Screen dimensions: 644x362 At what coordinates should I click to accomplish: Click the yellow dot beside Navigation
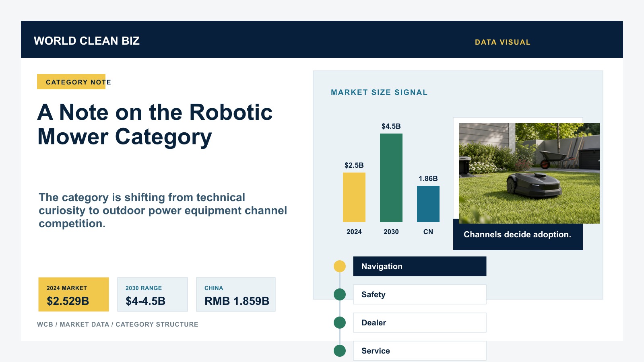click(x=340, y=266)
